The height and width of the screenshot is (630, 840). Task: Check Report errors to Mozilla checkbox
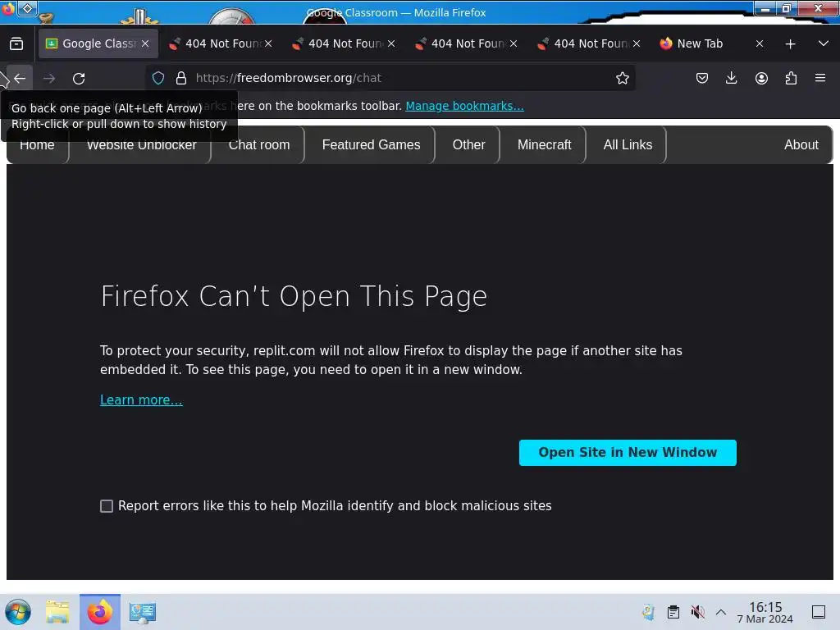coord(107,506)
